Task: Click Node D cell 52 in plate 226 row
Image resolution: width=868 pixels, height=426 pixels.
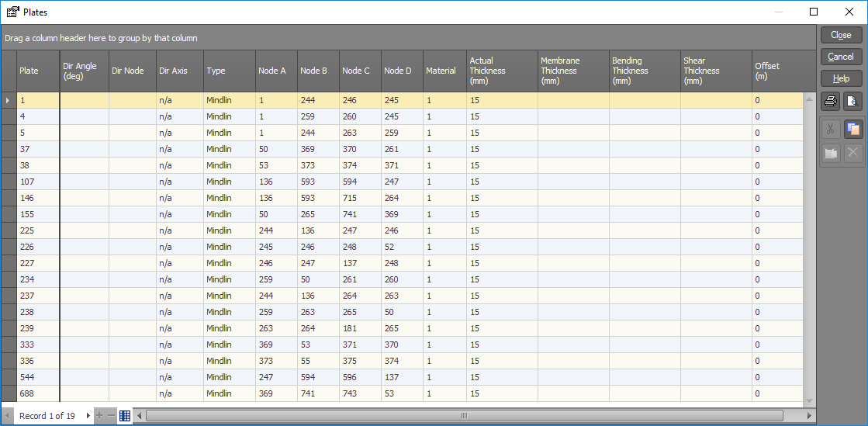Action: (402, 247)
